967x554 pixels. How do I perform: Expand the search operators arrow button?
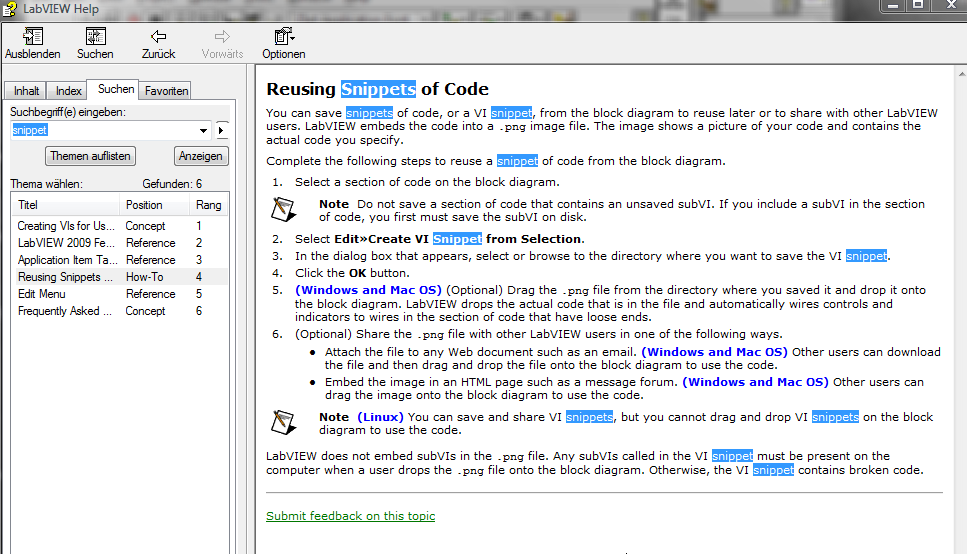pos(221,130)
